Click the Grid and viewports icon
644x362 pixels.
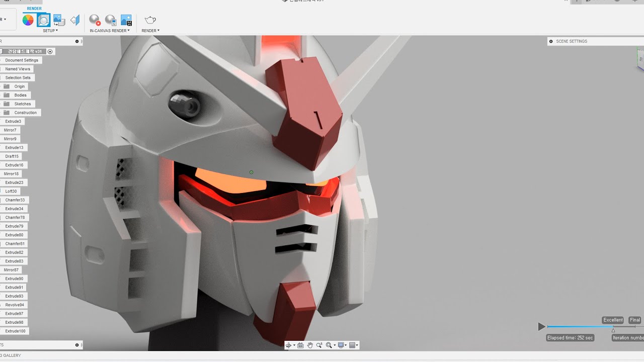[352, 345]
